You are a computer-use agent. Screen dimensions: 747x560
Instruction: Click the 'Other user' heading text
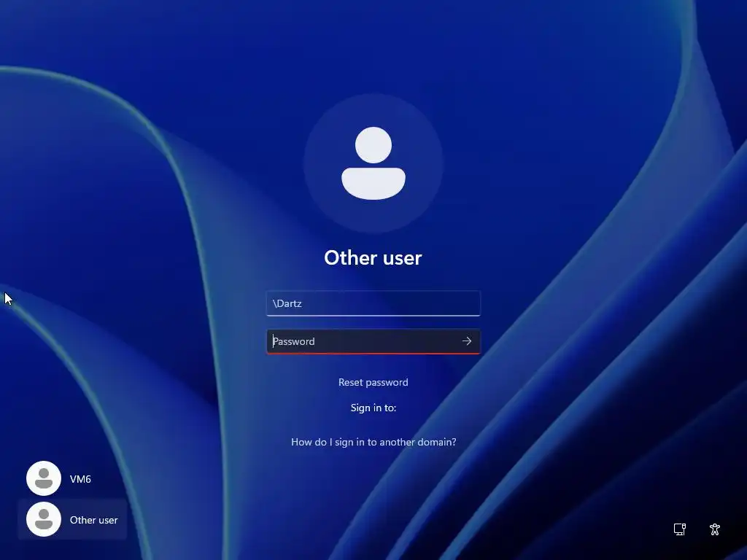point(373,257)
